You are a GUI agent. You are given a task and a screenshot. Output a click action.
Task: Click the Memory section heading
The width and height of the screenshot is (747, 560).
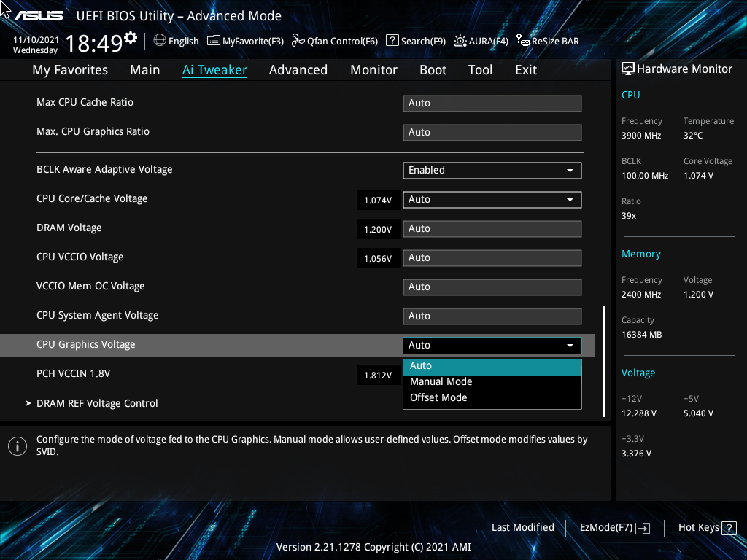tap(640, 254)
